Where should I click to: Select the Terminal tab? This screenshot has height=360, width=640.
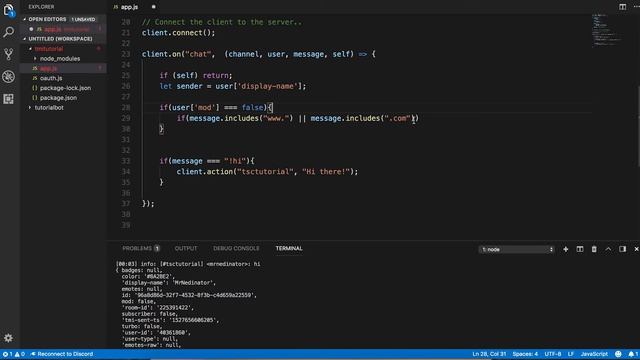pos(289,249)
